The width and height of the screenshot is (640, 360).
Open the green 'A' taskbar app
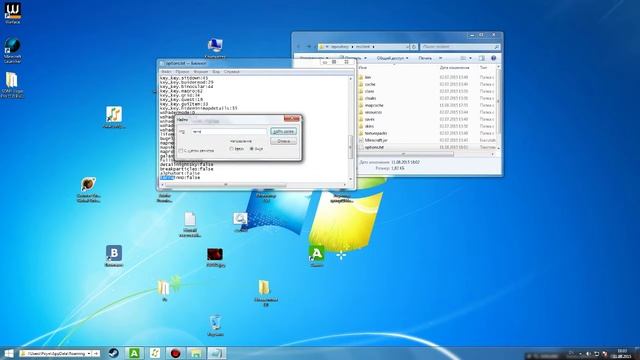pyautogui.click(x=134, y=353)
